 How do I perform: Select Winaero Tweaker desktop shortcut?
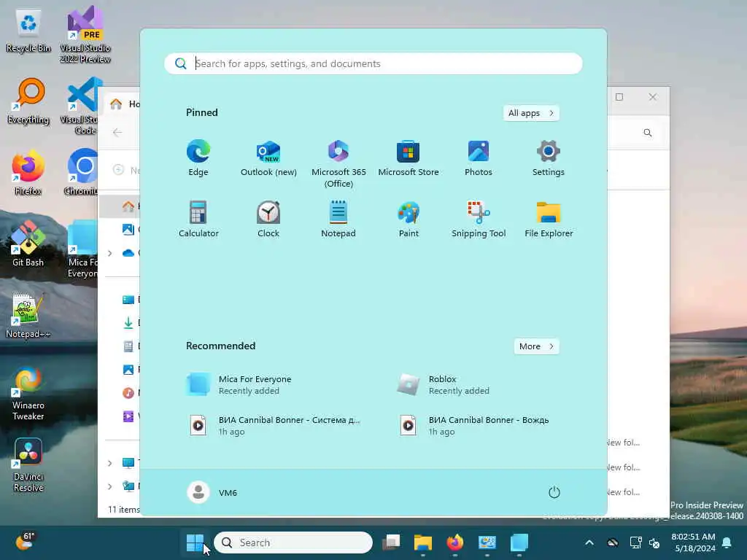pyautogui.click(x=28, y=393)
